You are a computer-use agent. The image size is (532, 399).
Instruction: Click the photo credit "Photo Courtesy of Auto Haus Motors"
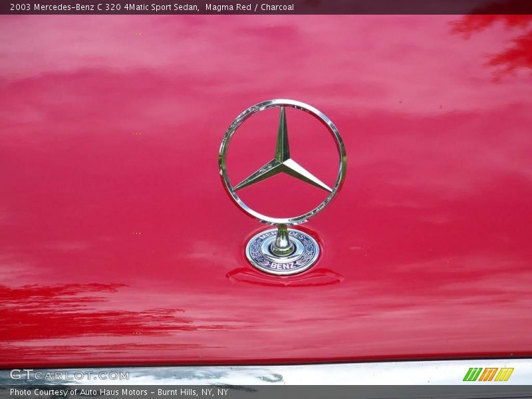coord(78,392)
